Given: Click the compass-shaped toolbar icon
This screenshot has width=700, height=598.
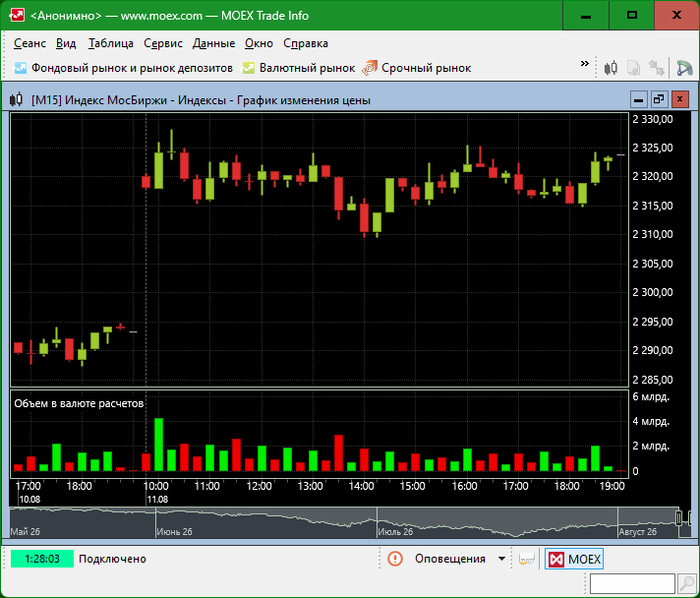Looking at the screenshot, I should (x=684, y=68).
